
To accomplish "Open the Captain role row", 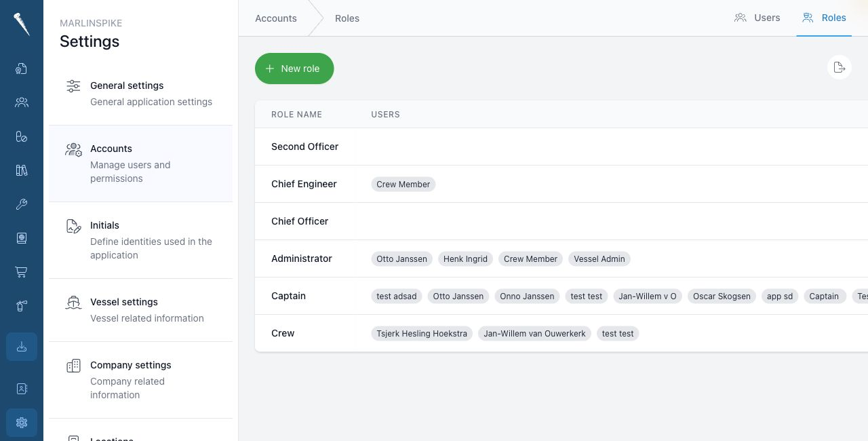I will [561, 296].
